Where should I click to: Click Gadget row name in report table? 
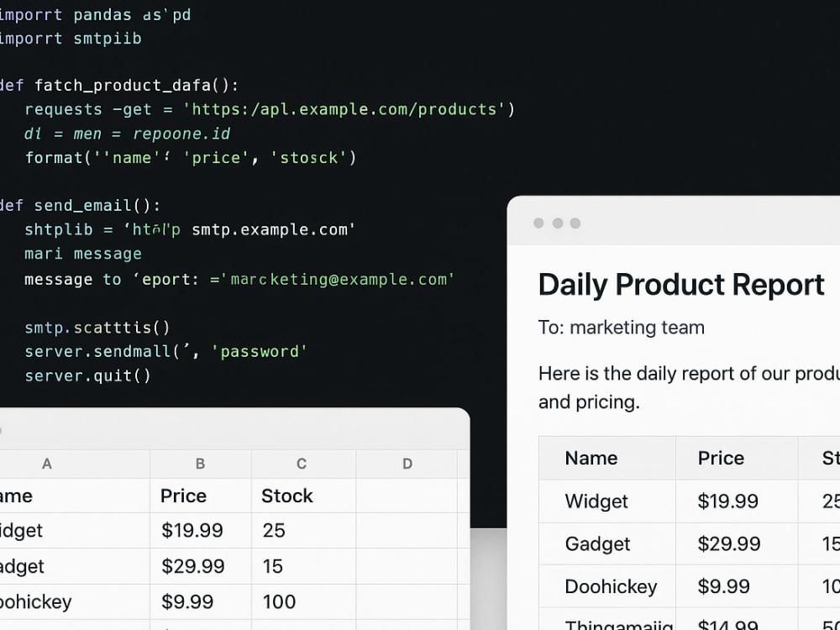point(597,544)
